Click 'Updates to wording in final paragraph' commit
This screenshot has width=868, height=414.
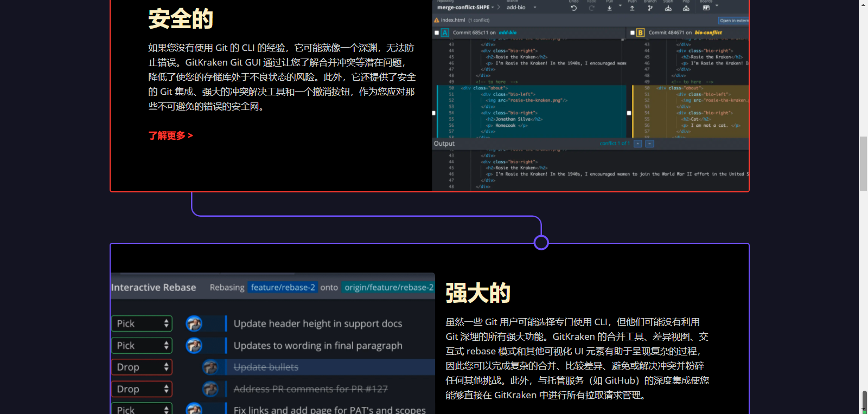pos(318,345)
